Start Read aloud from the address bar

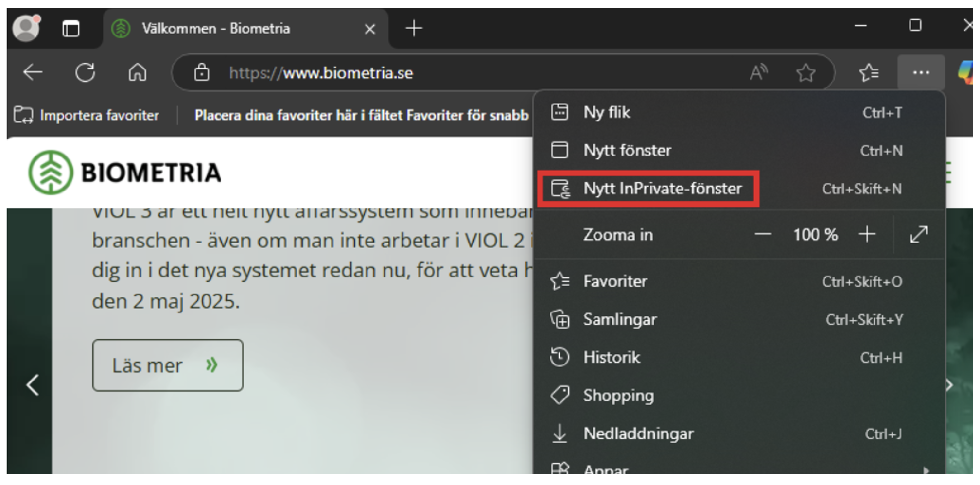click(x=758, y=72)
